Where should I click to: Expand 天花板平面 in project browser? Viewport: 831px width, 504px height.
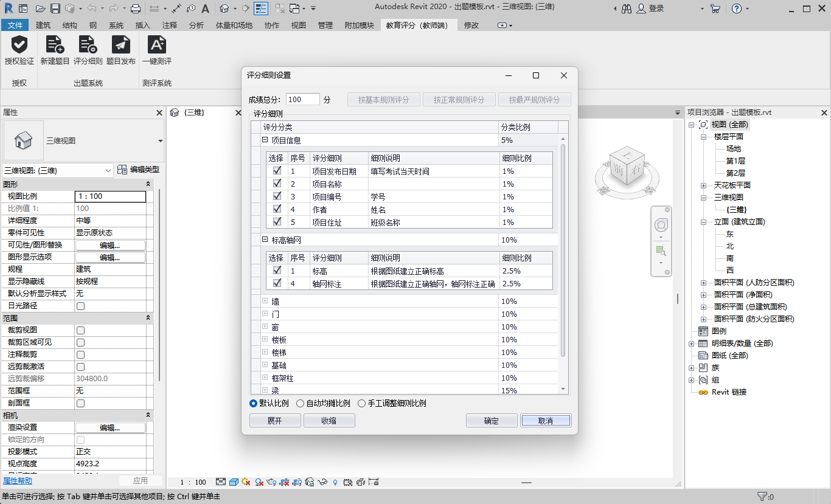[x=703, y=185]
